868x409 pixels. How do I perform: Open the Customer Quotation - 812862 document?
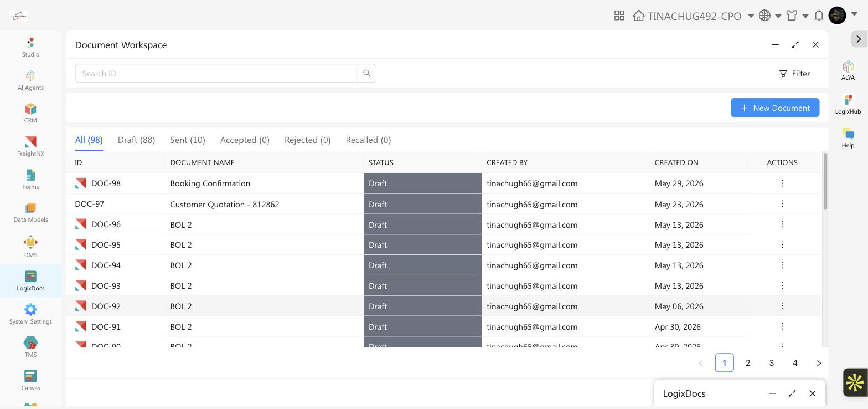(x=224, y=204)
